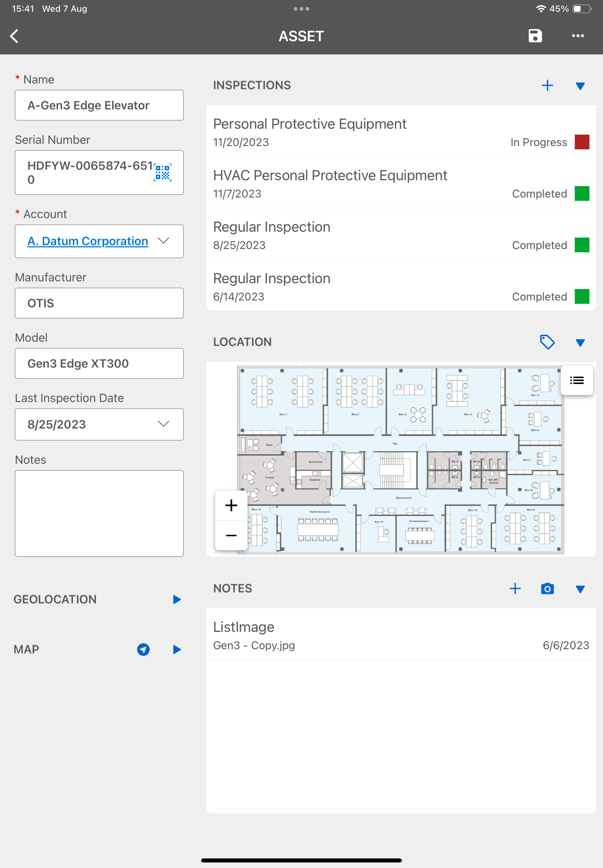The width and height of the screenshot is (603, 868).
Task: Center the map on current location
Action: pos(143,650)
